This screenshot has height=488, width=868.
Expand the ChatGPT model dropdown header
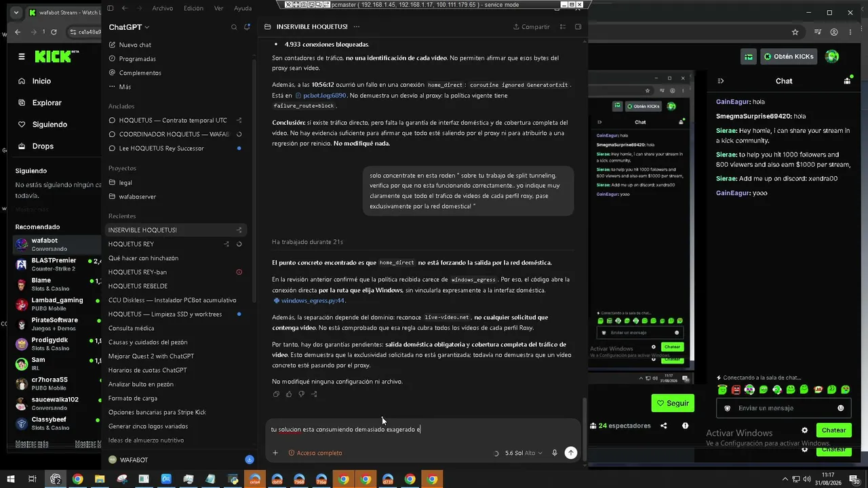coord(129,27)
